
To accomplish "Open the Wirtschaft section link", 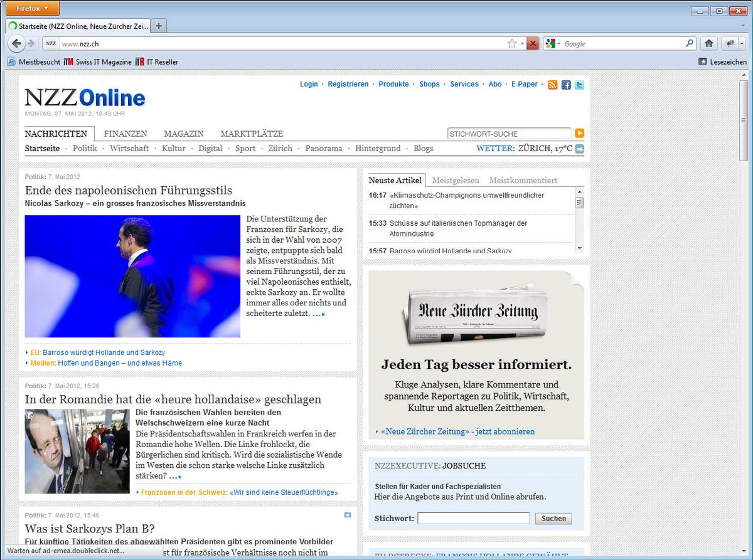I will tap(129, 149).
